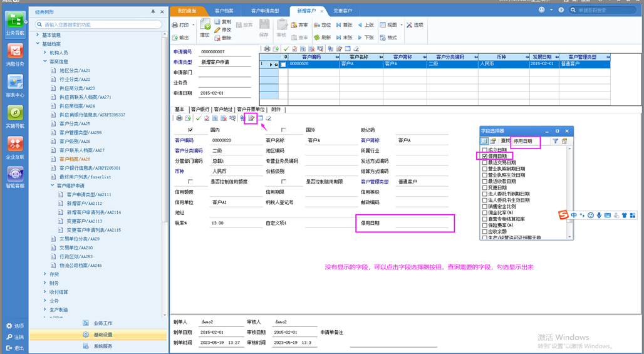644x354 pixels.
Task: Go to 末张 last record
Action: pos(344,38)
